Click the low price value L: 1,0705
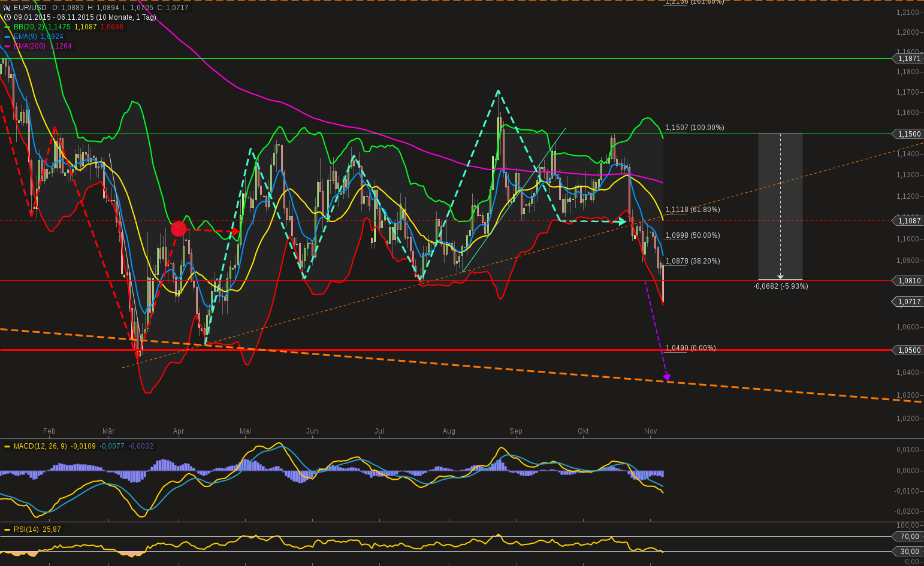The height and width of the screenshot is (566, 924). 138,8
